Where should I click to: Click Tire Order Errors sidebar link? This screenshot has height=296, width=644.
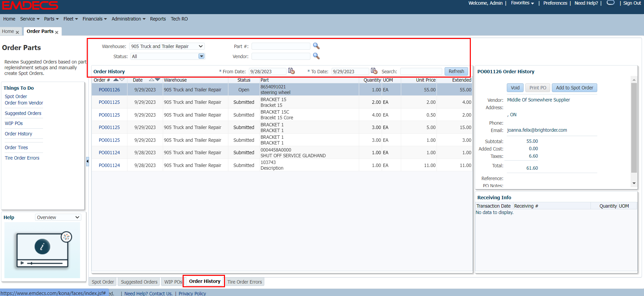[22, 158]
